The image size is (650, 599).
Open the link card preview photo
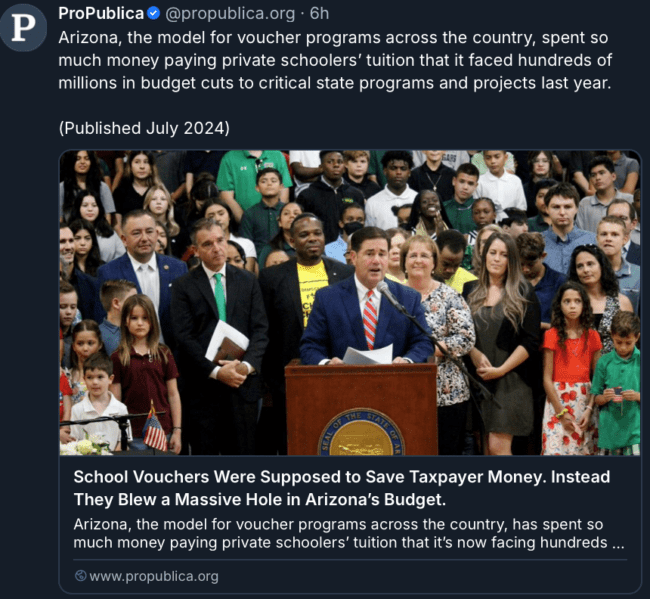coord(350,303)
